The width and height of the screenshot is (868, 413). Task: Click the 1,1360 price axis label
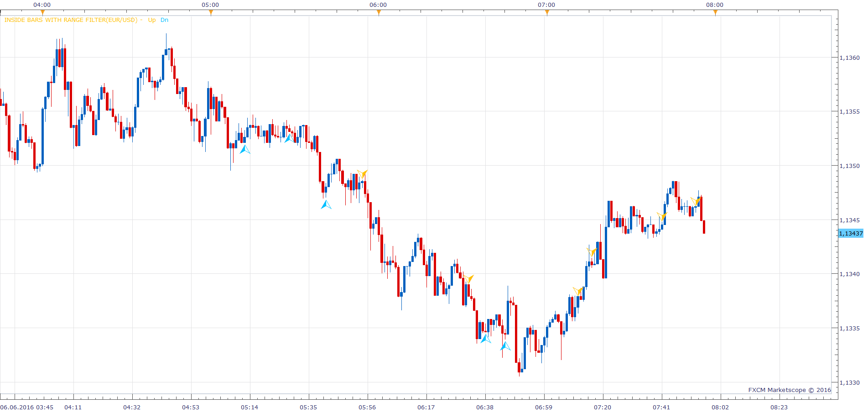(x=849, y=58)
